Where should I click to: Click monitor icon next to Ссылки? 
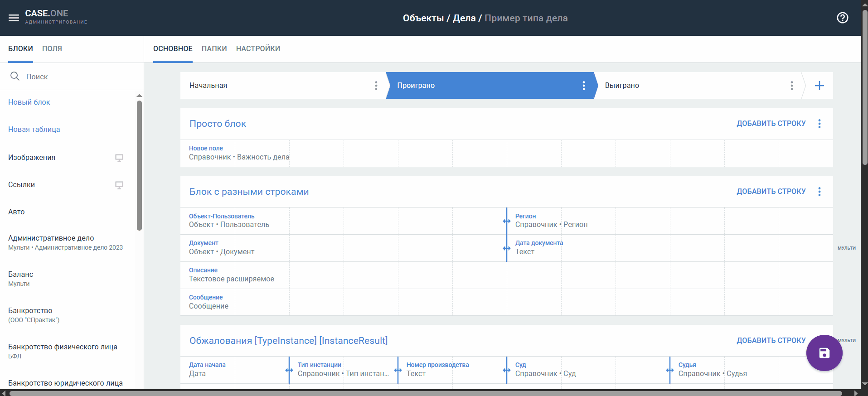tap(119, 185)
